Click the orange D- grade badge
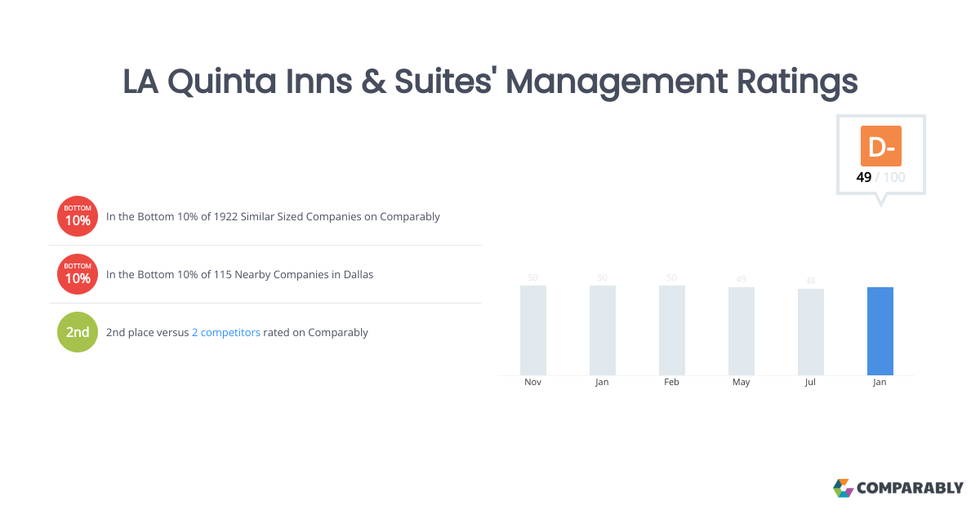980x514 pixels. coord(880,147)
